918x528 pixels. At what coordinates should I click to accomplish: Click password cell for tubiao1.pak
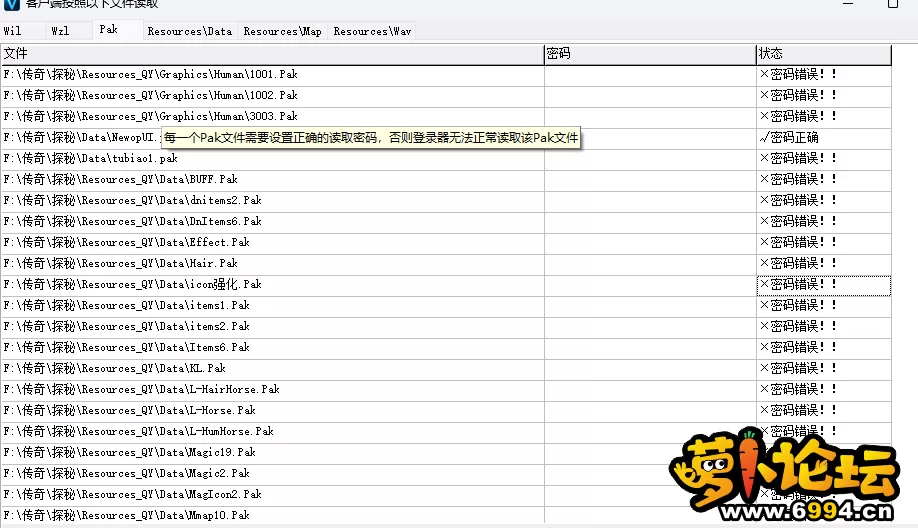(650, 159)
